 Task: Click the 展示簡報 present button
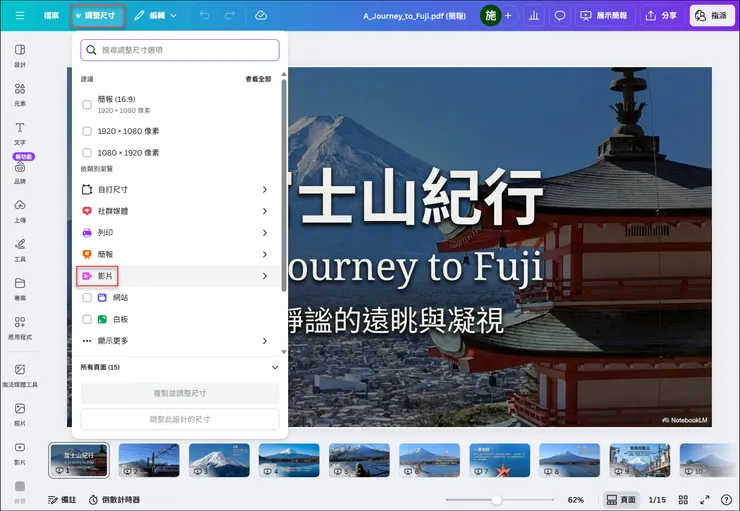tap(604, 16)
